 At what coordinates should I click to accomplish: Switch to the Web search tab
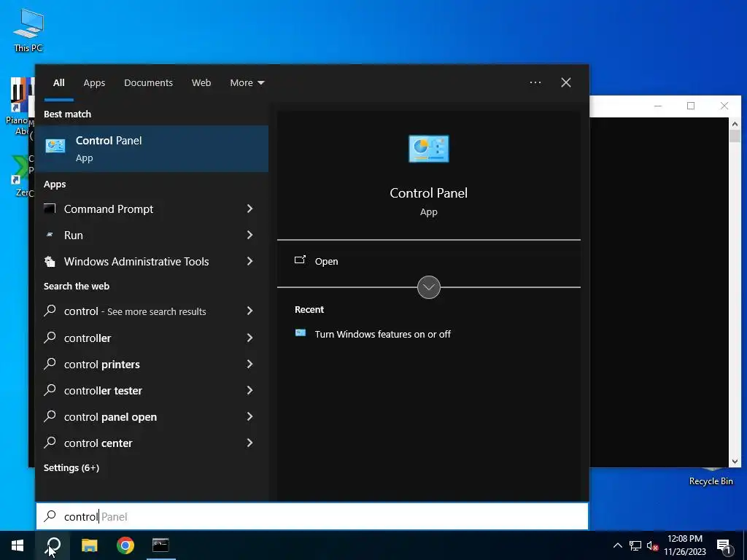(x=201, y=83)
